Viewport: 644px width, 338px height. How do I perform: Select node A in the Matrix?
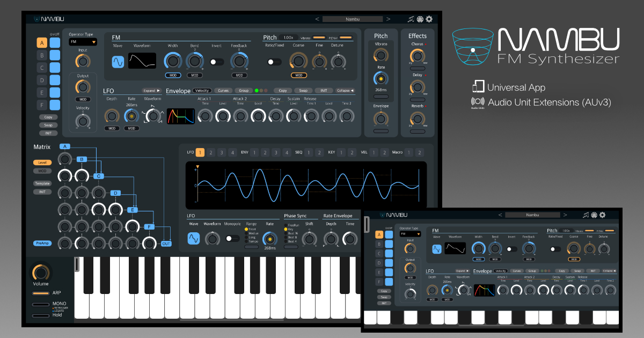click(65, 146)
